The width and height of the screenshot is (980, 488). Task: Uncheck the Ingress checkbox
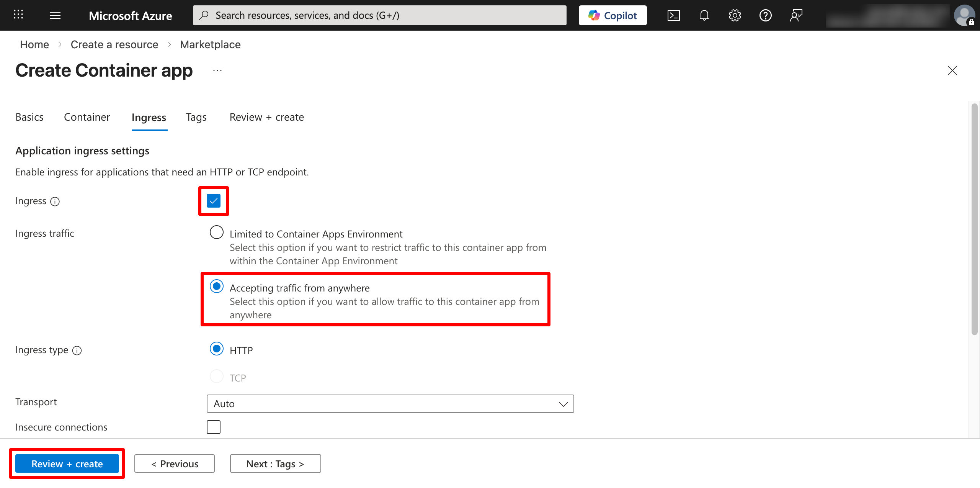pos(213,201)
